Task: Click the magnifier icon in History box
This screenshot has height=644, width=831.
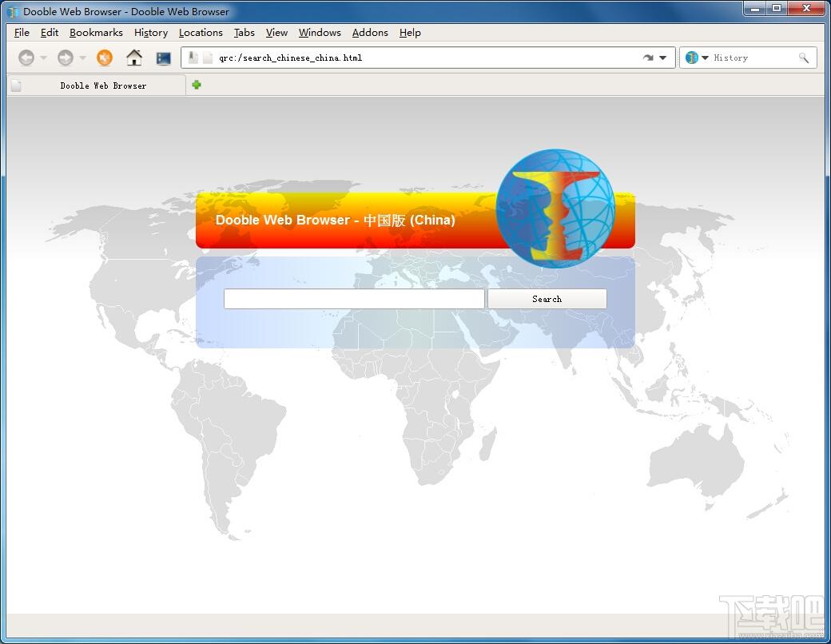Action: (x=804, y=58)
